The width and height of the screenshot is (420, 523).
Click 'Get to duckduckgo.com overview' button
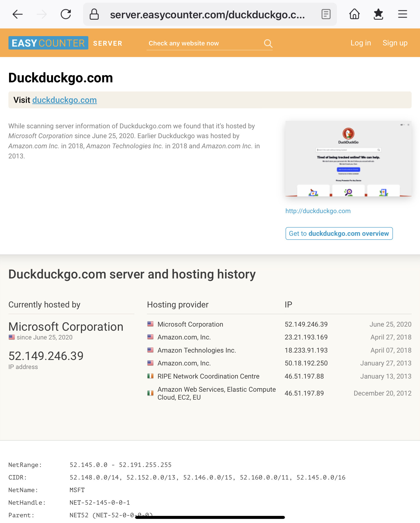(339, 234)
